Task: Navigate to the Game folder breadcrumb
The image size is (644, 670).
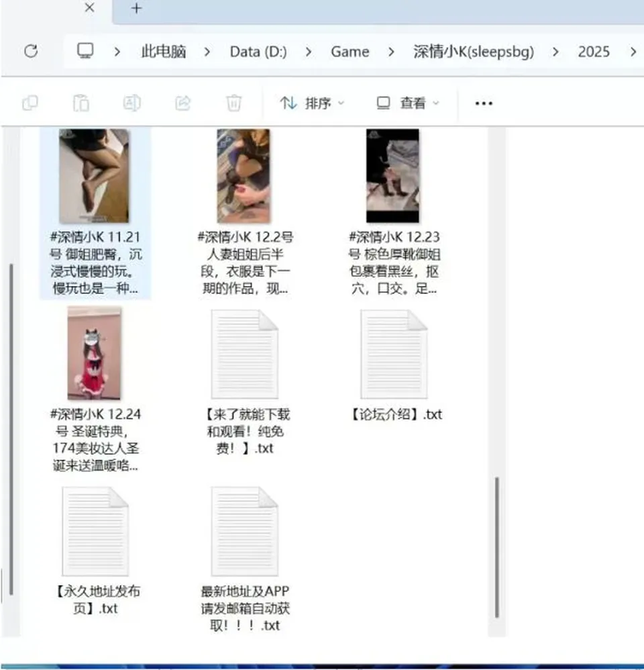Action: (x=350, y=52)
